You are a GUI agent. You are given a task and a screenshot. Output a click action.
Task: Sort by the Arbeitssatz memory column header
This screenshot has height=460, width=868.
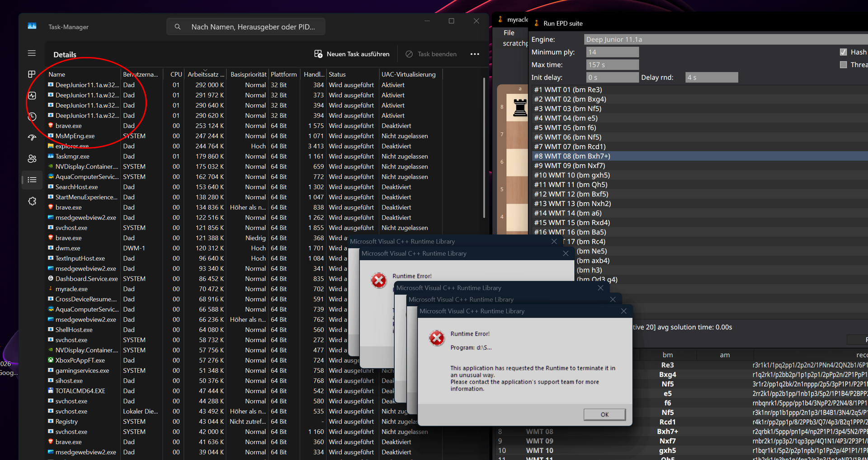[x=206, y=74]
